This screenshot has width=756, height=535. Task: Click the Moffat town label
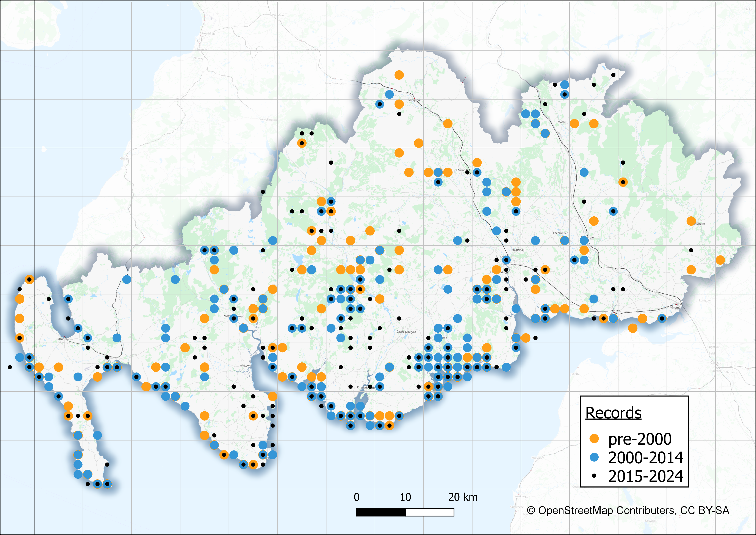[562, 122]
